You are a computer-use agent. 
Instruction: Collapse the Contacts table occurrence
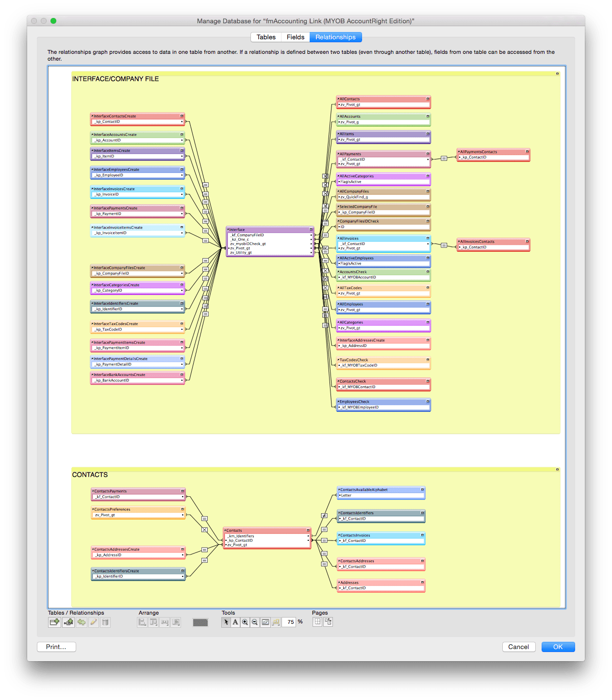(x=308, y=530)
